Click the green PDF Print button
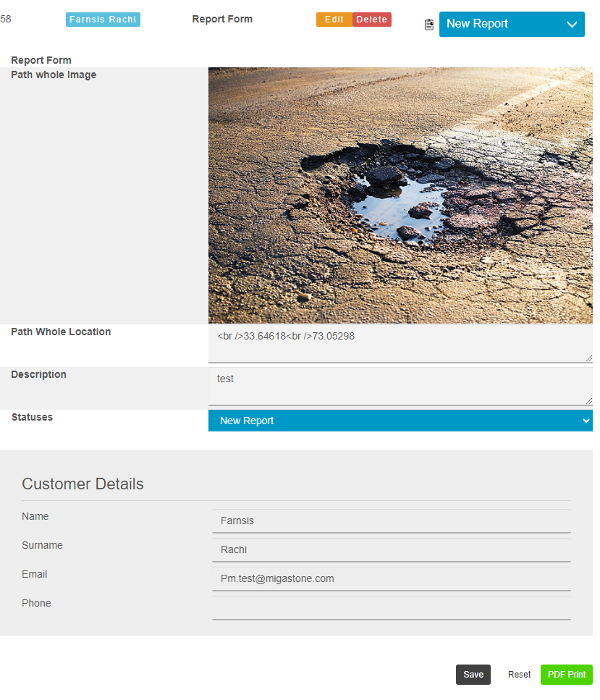The width and height of the screenshot is (600, 700). tap(566, 675)
